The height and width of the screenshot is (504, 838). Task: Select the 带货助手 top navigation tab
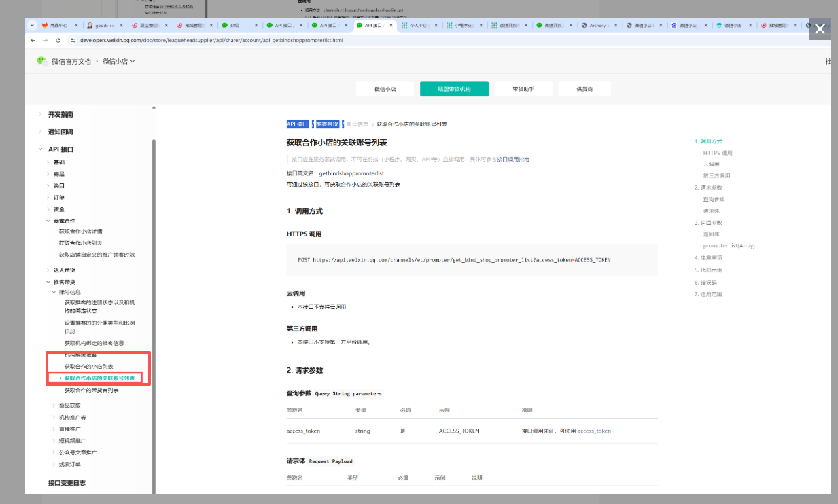click(x=523, y=89)
